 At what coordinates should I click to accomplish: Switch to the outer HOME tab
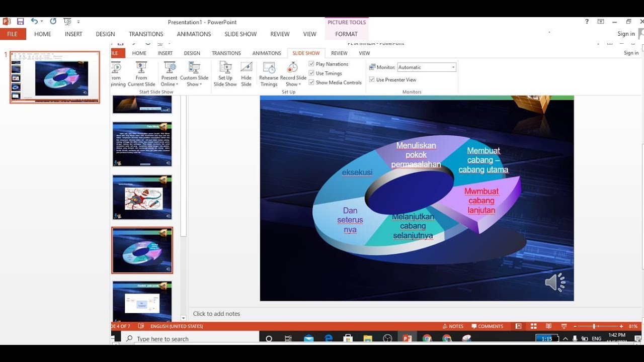[43, 34]
